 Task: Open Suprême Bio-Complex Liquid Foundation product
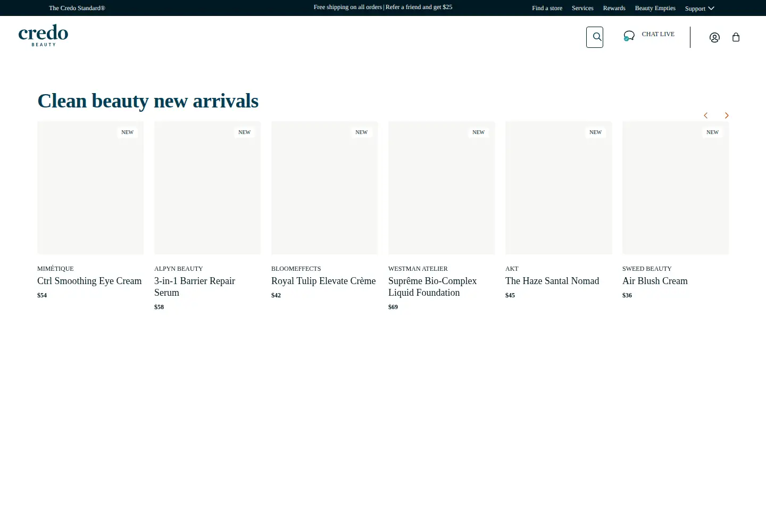pos(432,287)
